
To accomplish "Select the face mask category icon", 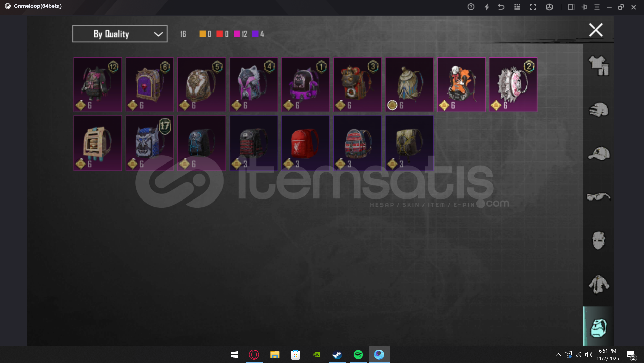I will (x=598, y=240).
